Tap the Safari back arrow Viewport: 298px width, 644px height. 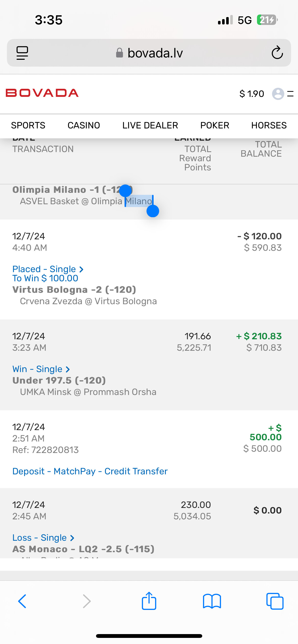[x=22, y=601]
